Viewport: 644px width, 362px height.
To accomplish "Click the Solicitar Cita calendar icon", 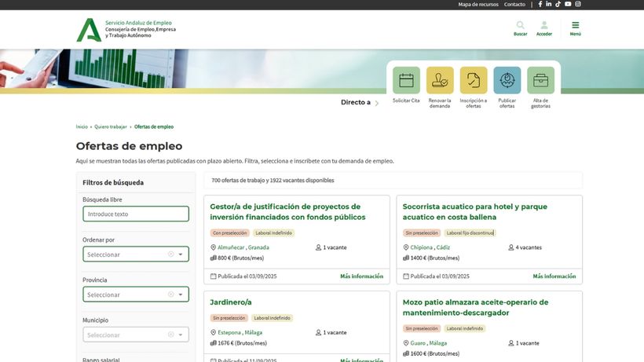I will pos(406,80).
